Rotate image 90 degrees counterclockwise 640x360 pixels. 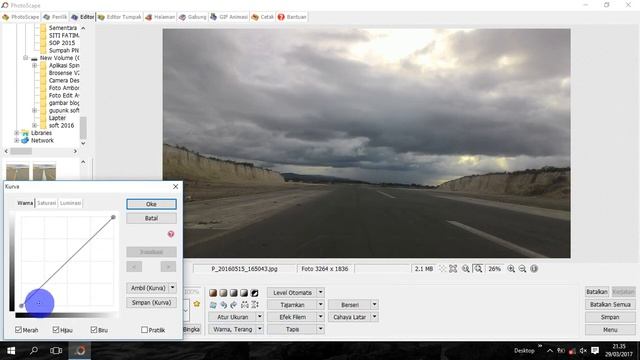pos(223,304)
